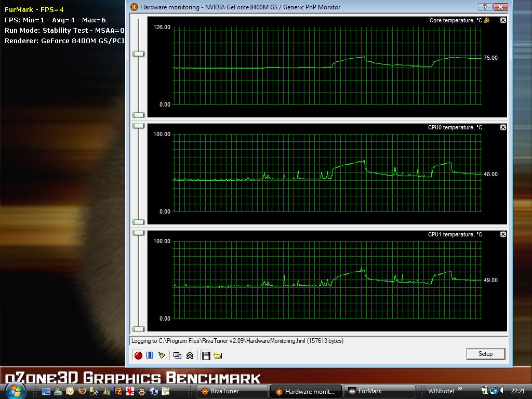The image size is (532, 399).
Task: Click the upper slider thumb of CPU0 graph
Action: (x=138, y=126)
